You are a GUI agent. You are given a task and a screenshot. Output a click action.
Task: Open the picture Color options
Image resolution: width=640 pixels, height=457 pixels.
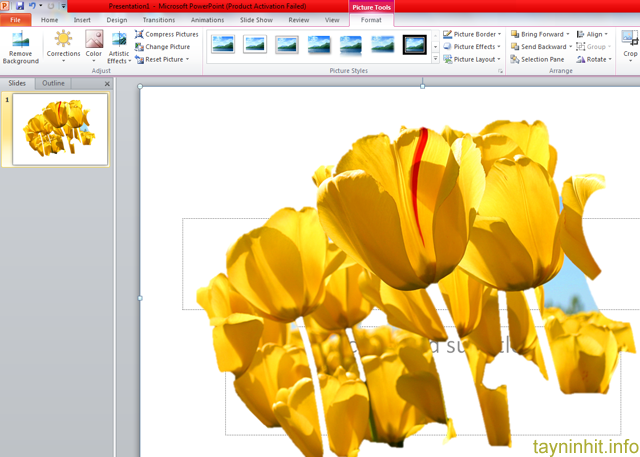point(94,46)
